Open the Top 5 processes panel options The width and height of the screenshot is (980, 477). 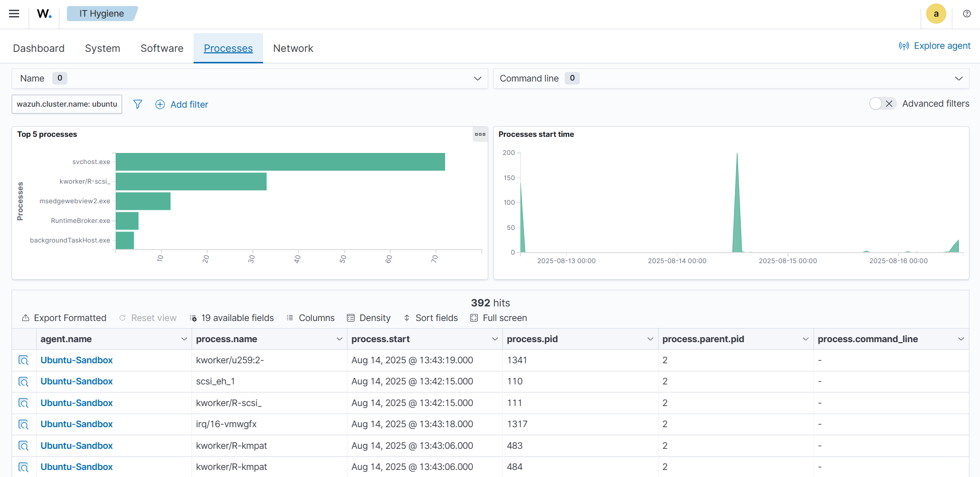click(x=480, y=134)
